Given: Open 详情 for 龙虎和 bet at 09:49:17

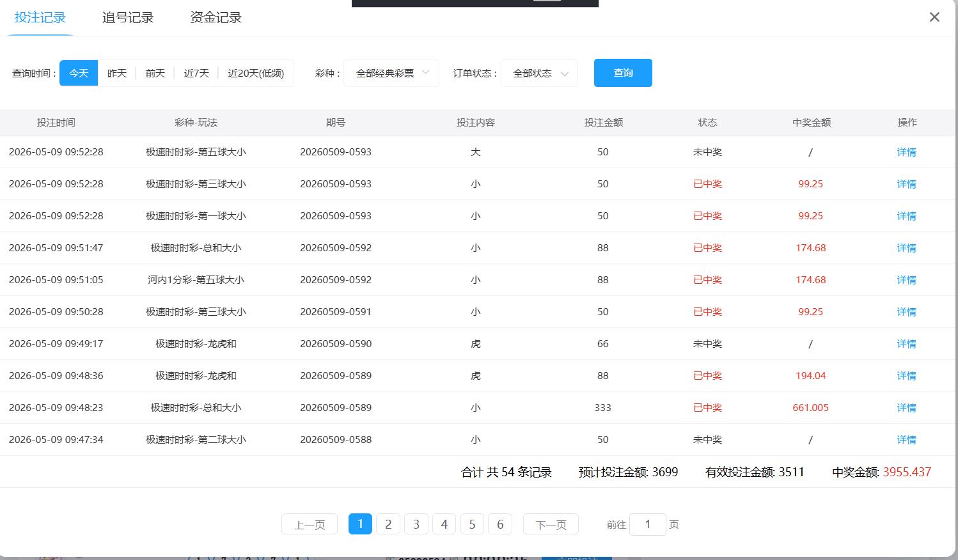Looking at the screenshot, I should [x=906, y=344].
